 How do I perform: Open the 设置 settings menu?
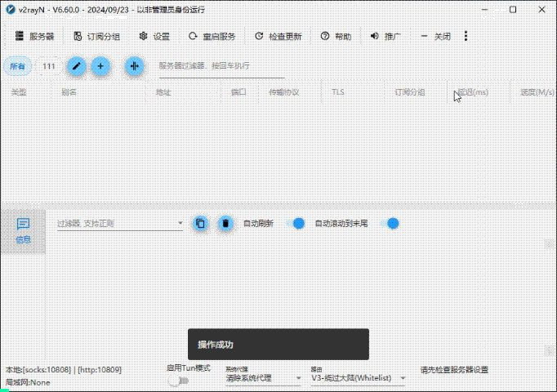(x=154, y=36)
